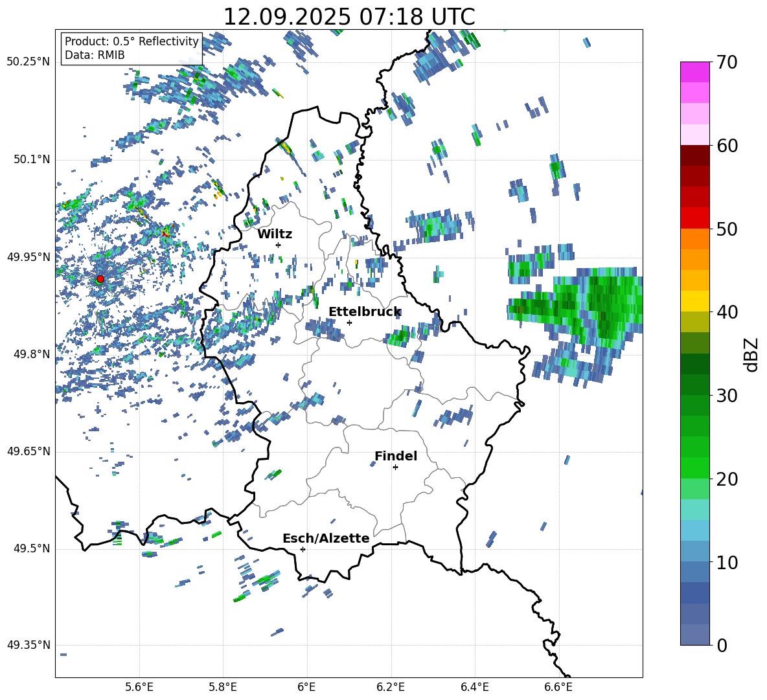Click the '6.6°E' longitude label
767x700 pixels.
tap(558, 687)
